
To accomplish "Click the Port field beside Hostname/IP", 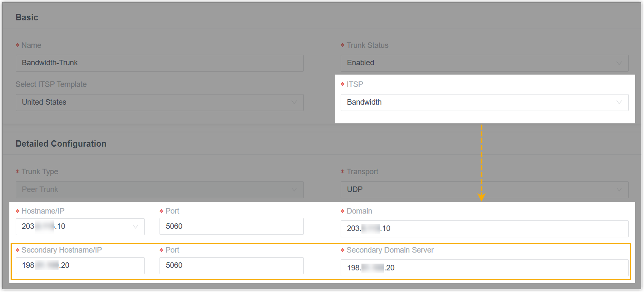I will (231, 226).
